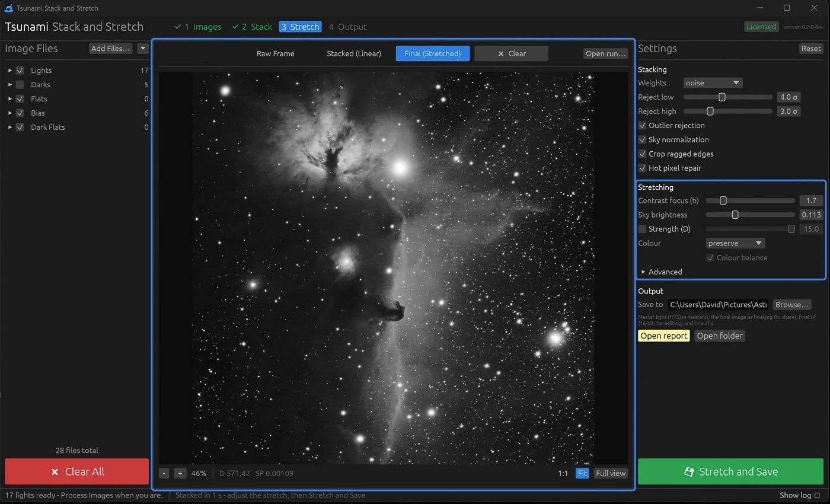Expand the Darks file group
The height and width of the screenshot is (504, 830).
(10, 84)
